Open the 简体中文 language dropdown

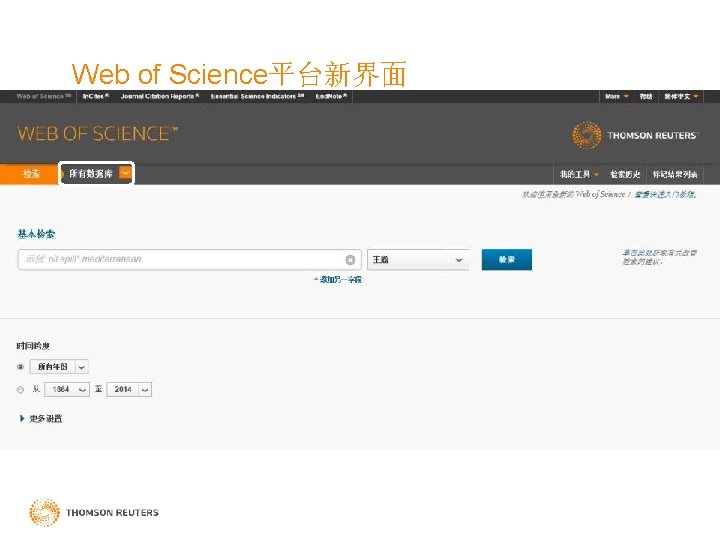pyautogui.click(x=681, y=96)
